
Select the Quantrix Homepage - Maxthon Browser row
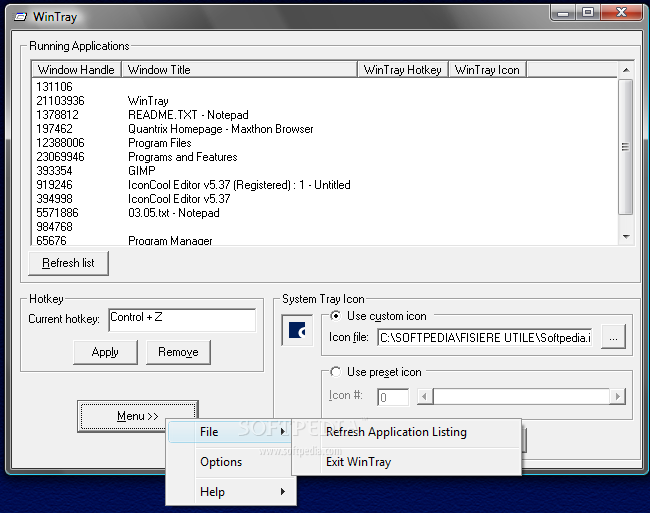[x=324, y=129]
